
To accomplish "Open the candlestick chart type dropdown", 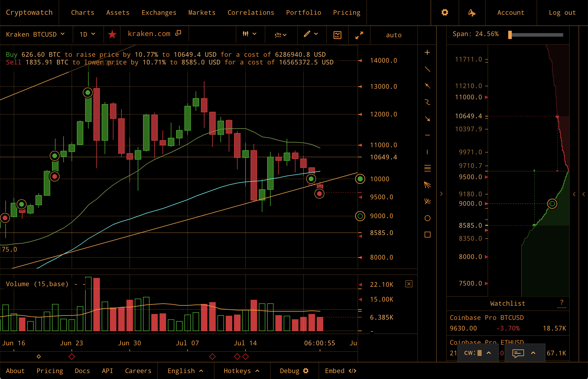I will coord(249,34).
